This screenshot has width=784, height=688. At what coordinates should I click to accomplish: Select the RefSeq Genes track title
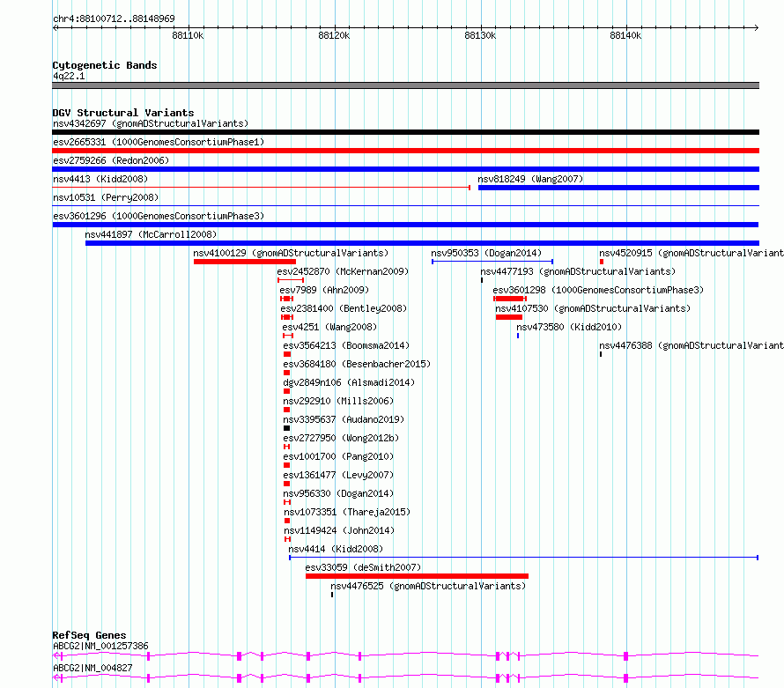pyautogui.click(x=90, y=635)
